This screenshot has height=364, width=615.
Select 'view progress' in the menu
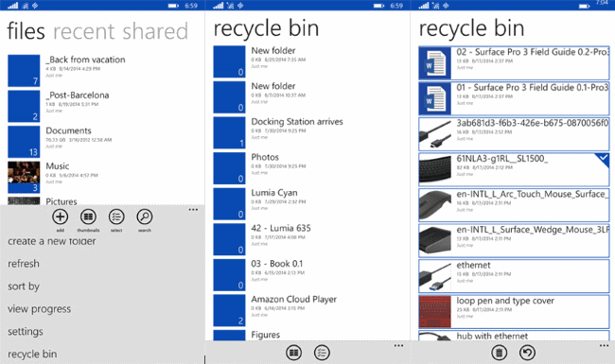39,309
